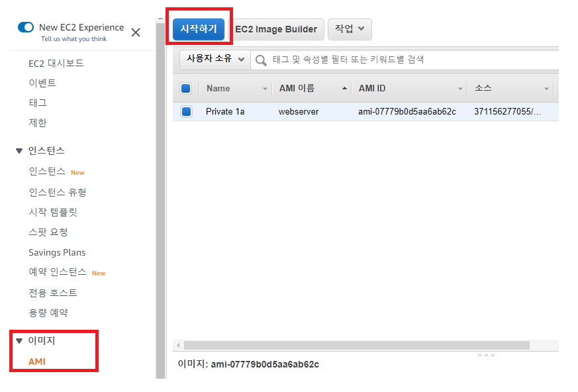Open 시작 템플릿 in sidebar
Viewport: 578px width, 392px height.
point(53,212)
